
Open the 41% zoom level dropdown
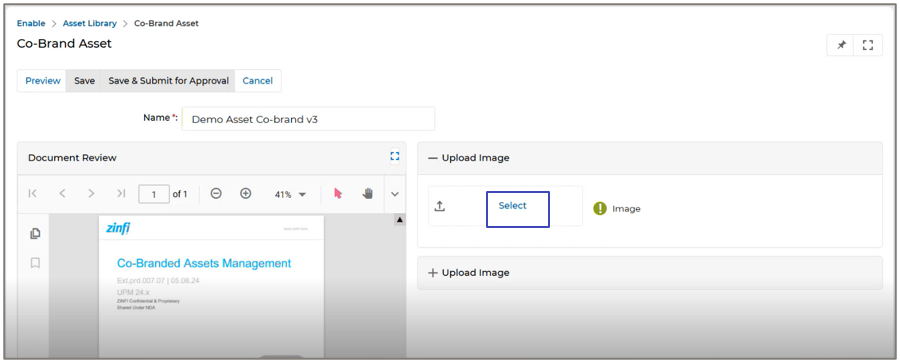(x=290, y=195)
